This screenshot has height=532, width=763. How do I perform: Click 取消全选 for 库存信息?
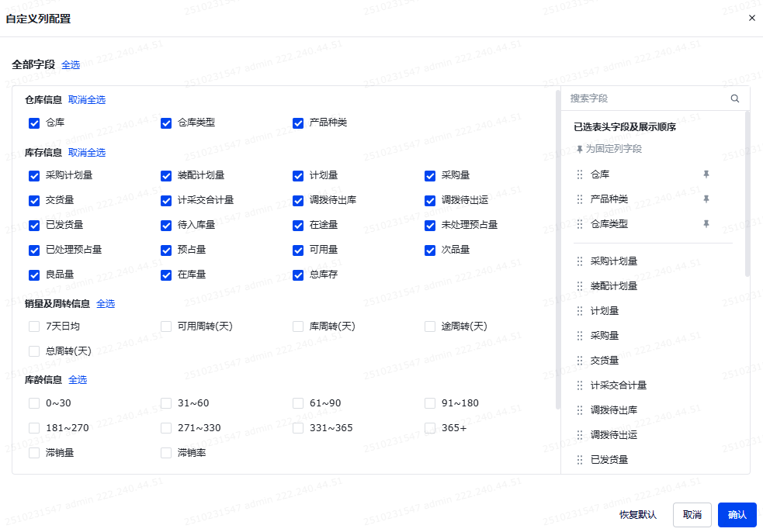87,152
